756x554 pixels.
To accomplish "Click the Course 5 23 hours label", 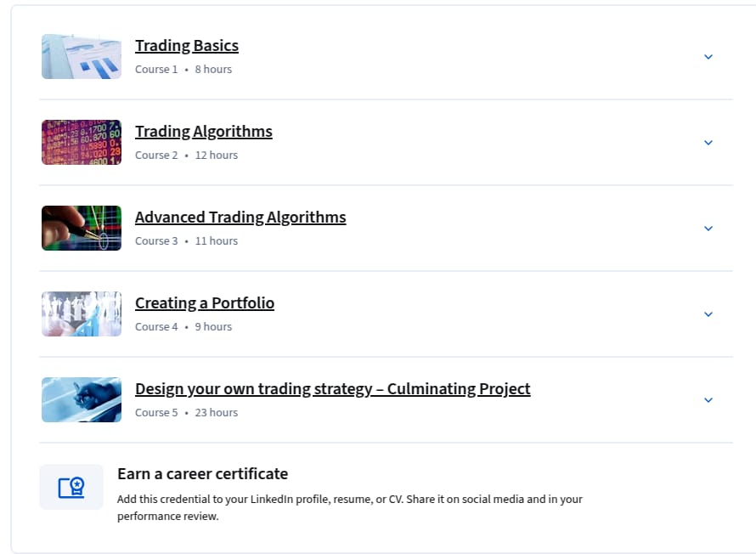I will pyautogui.click(x=186, y=413).
